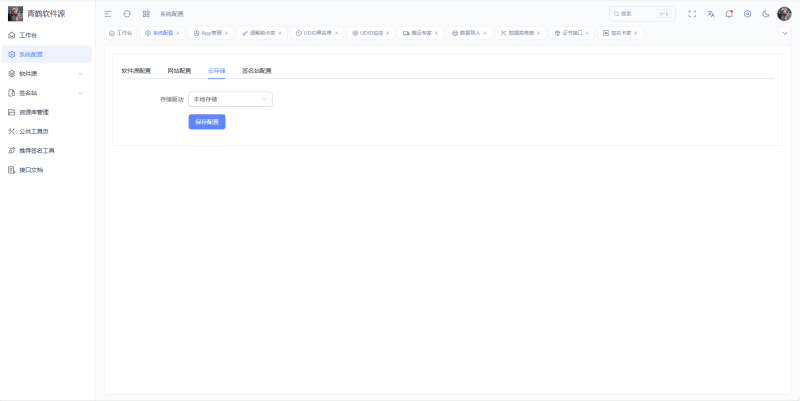The image size is (800, 401).
Task: Close the 数据库修复 page tab
Action: point(538,33)
